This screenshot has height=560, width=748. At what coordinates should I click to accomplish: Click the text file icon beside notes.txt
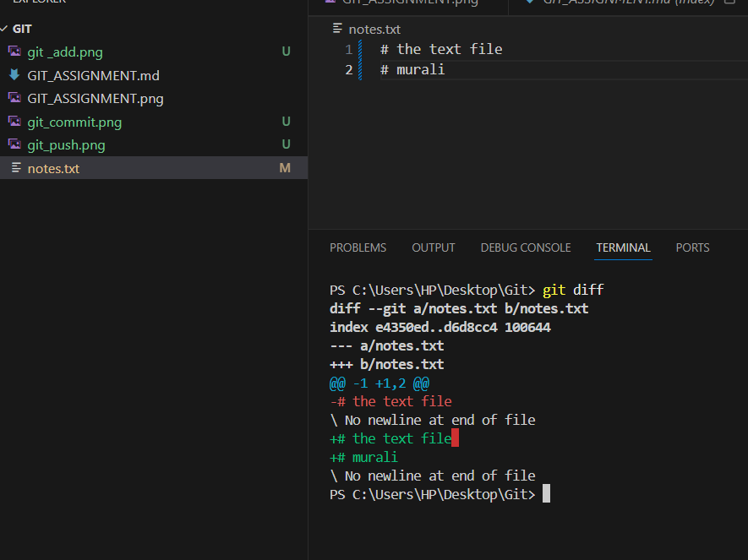click(15, 167)
